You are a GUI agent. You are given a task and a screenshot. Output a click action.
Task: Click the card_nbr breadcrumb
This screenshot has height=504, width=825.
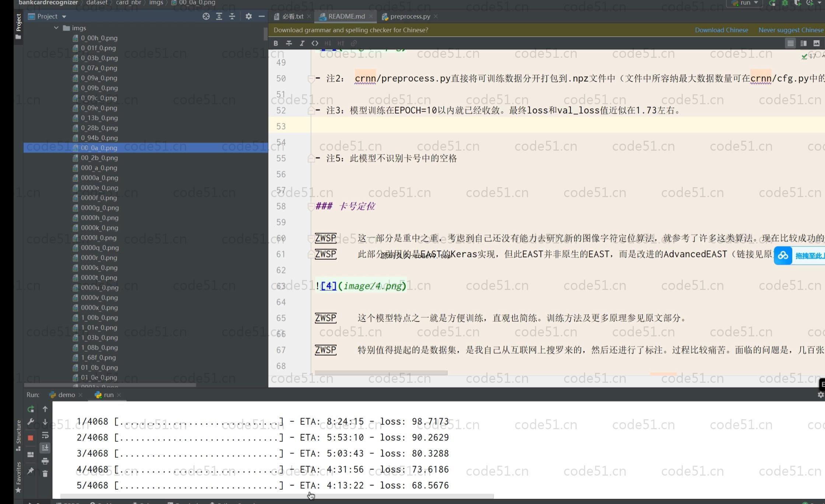click(128, 3)
